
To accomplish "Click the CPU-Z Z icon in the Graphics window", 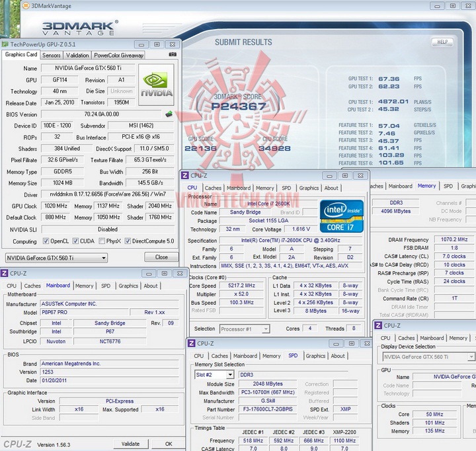I will coord(378,325).
